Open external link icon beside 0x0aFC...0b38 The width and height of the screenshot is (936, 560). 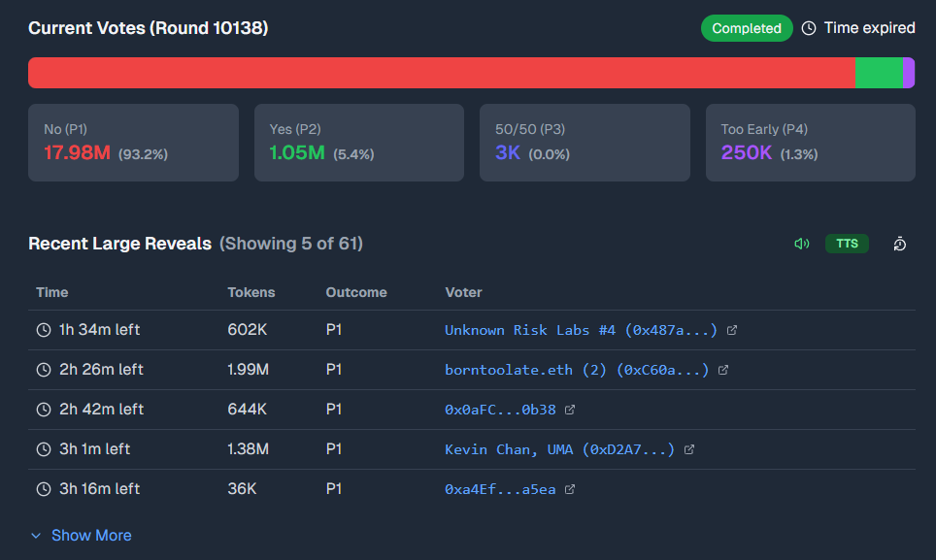(570, 410)
